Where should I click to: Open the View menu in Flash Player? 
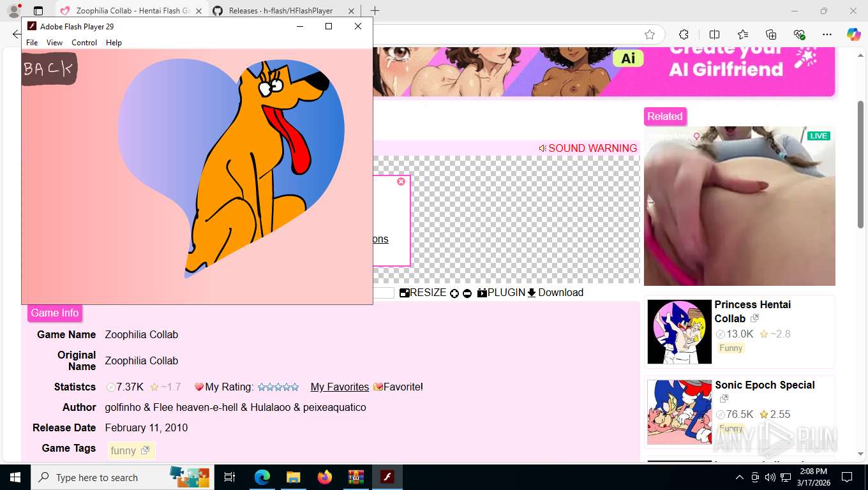coord(54,43)
